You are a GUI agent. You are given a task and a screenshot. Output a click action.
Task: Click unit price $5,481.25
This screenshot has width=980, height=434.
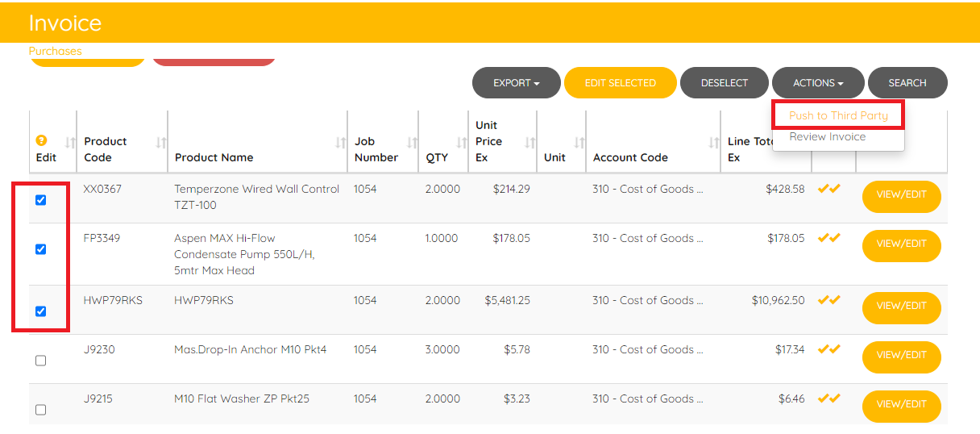pos(508,300)
